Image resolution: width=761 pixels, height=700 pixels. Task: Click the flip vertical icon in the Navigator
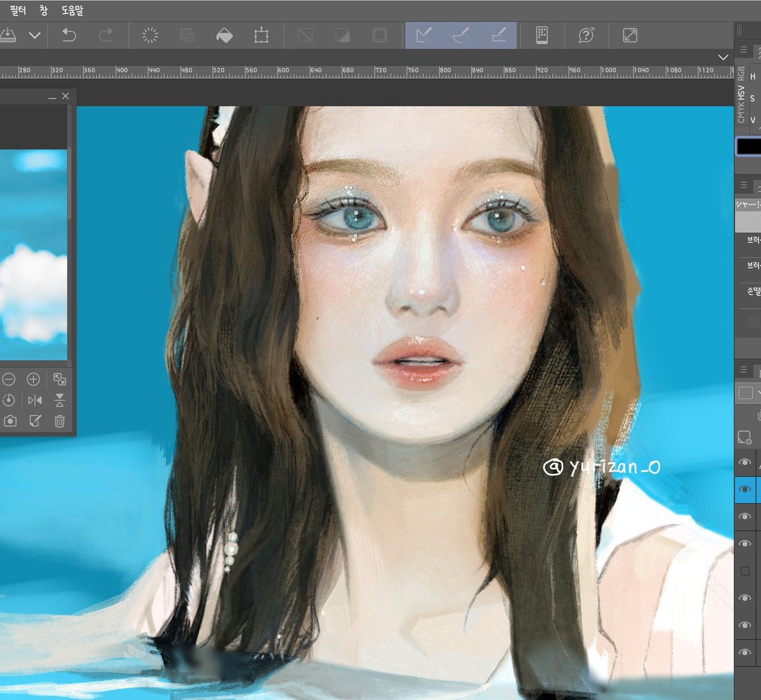pyautogui.click(x=60, y=400)
